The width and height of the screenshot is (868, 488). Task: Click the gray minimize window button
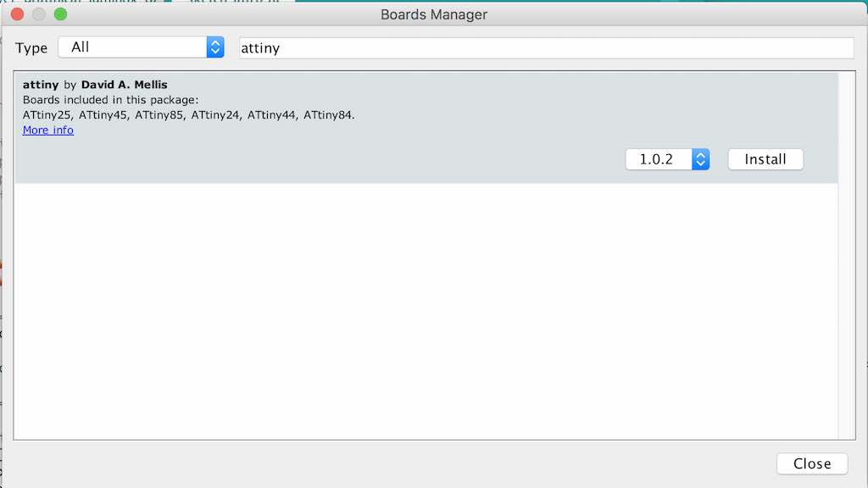point(39,14)
